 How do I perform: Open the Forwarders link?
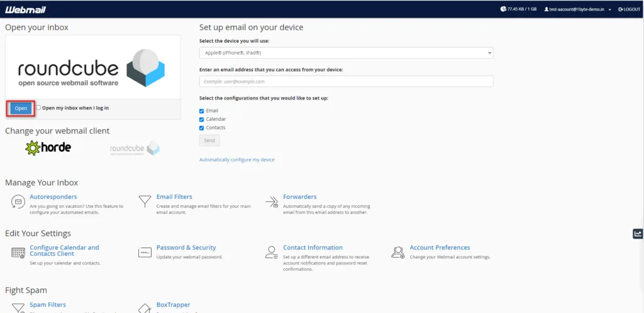tap(300, 196)
